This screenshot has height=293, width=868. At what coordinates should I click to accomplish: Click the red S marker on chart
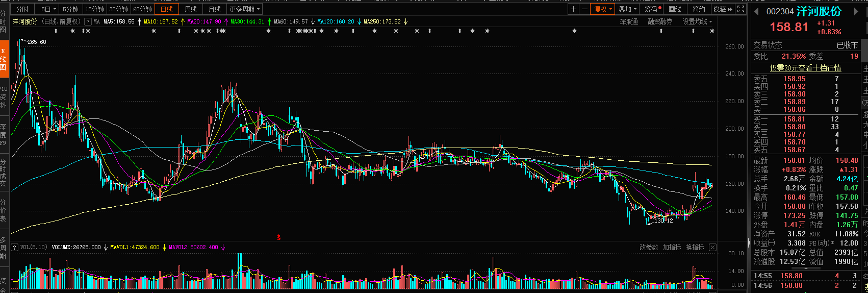click(278, 237)
